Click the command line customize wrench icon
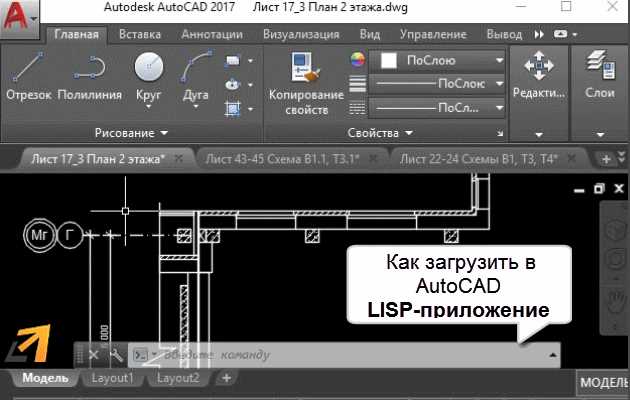 [116, 355]
